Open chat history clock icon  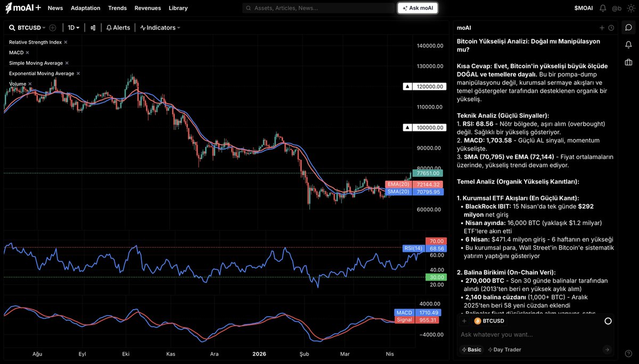tap(611, 28)
